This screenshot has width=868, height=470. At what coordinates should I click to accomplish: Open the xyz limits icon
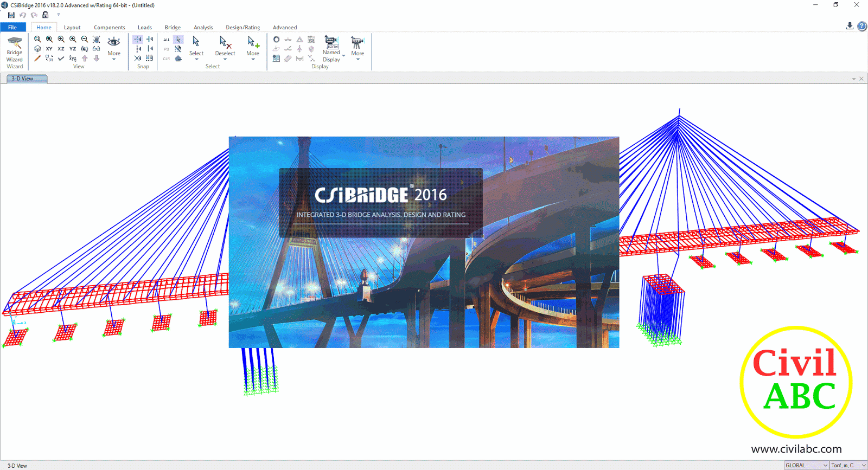(x=73, y=59)
